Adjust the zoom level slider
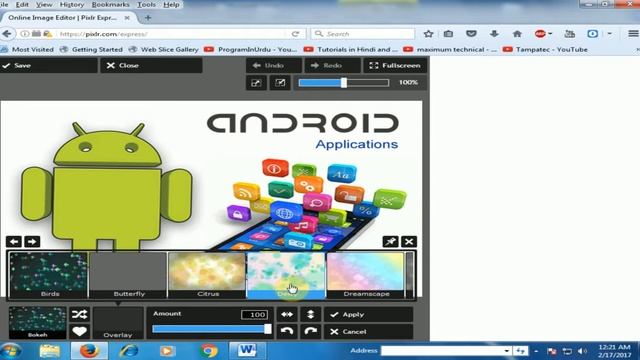This screenshot has width=640, height=360. [x=344, y=83]
